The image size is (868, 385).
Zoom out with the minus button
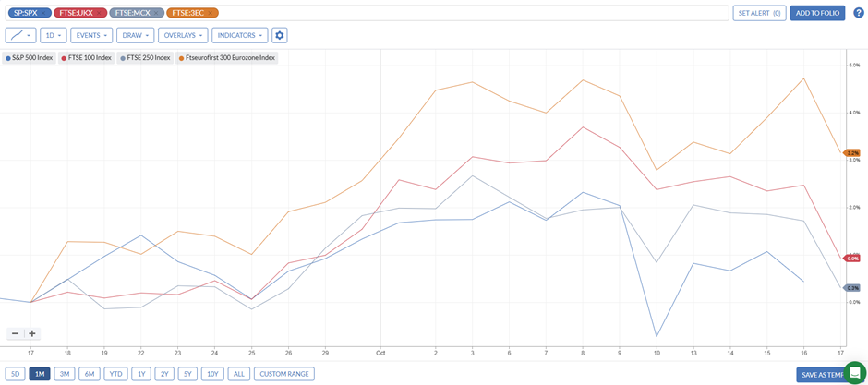click(x=15, y=333)
